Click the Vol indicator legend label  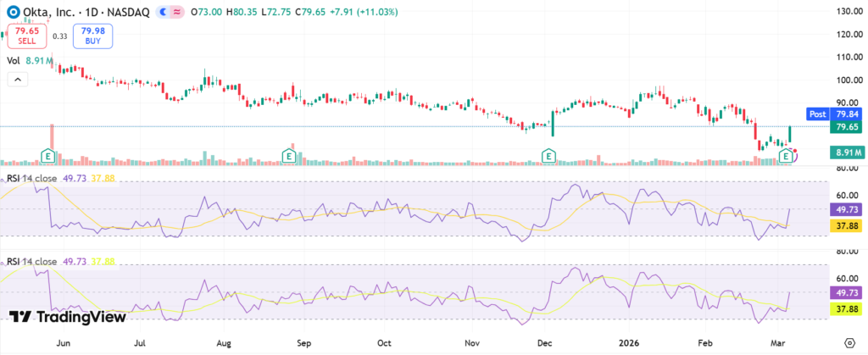14,61
